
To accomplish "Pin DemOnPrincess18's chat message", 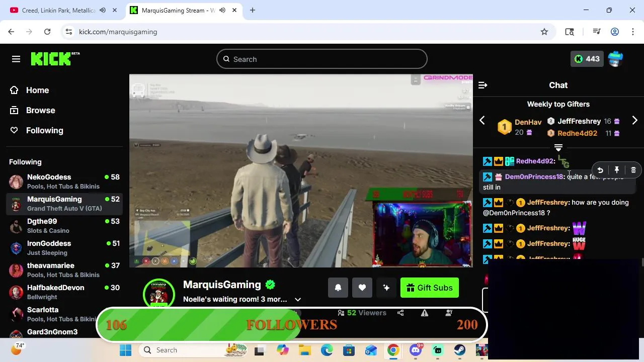I will point(617,170).
